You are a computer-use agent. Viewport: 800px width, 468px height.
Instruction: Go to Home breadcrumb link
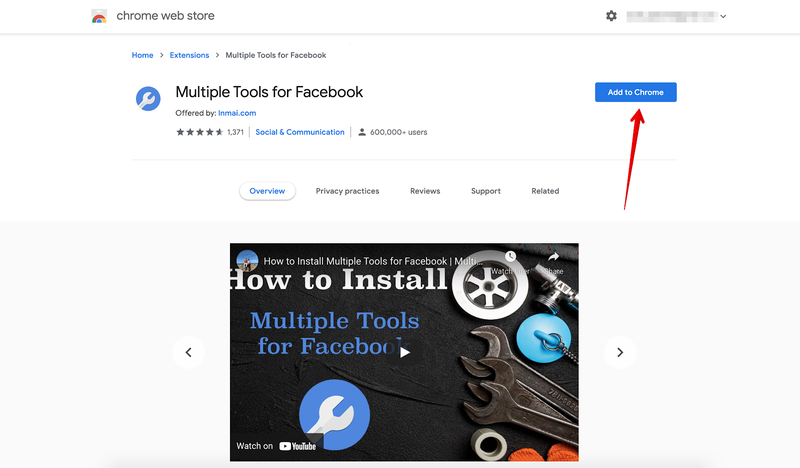(142, 55)
